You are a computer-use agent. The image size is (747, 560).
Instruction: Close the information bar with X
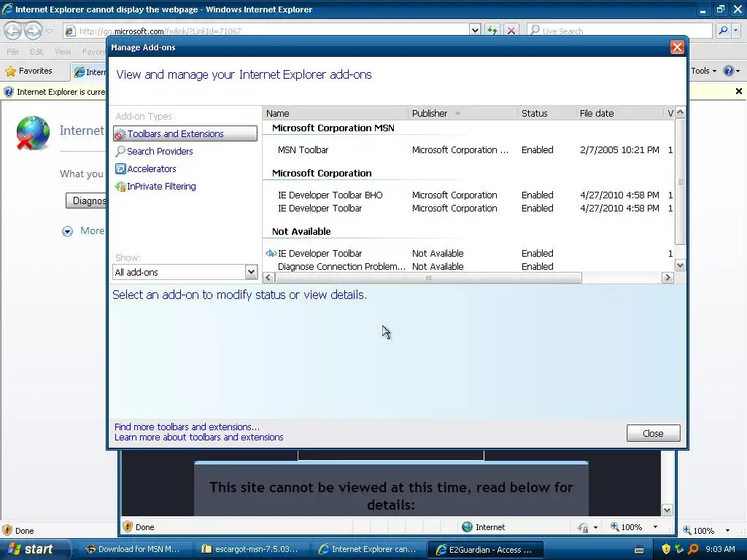pyautogui.click(x=739, y=91)
